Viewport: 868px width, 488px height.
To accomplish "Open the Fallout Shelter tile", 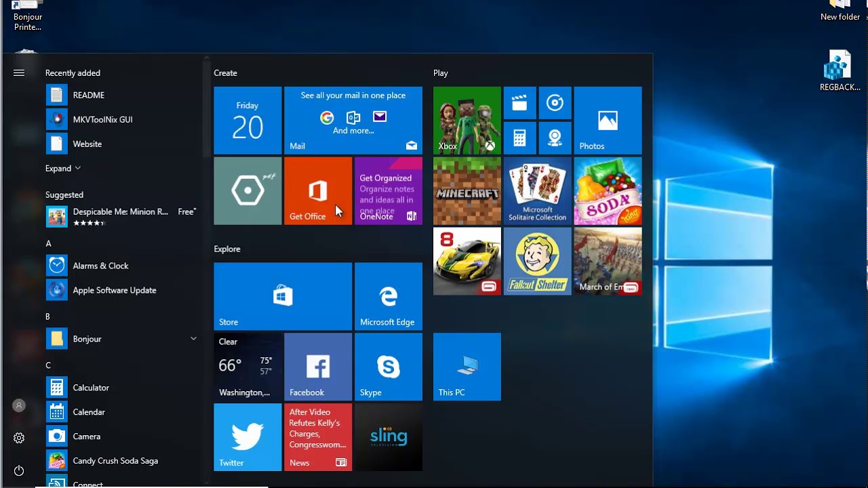I will point(538,262).
